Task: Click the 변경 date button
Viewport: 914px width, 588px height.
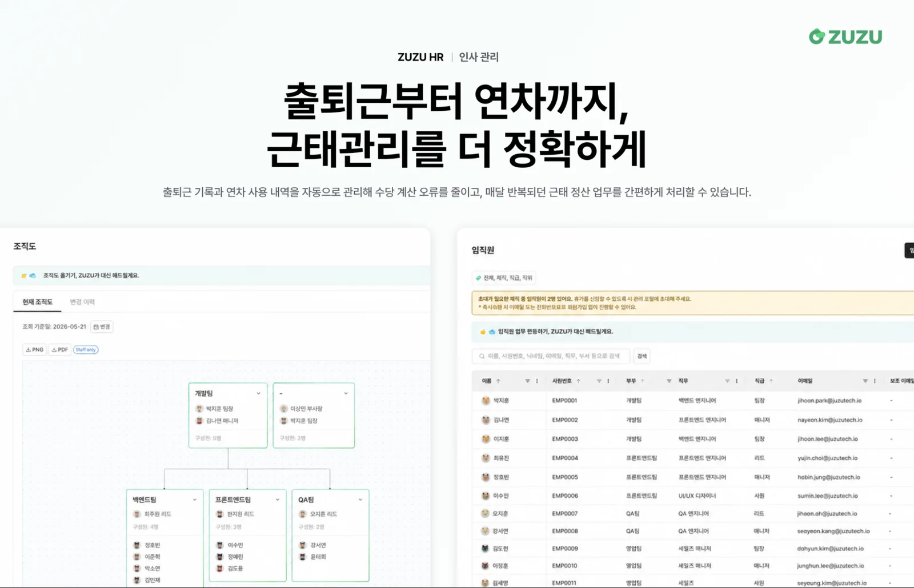Action: tap(102, 327)
